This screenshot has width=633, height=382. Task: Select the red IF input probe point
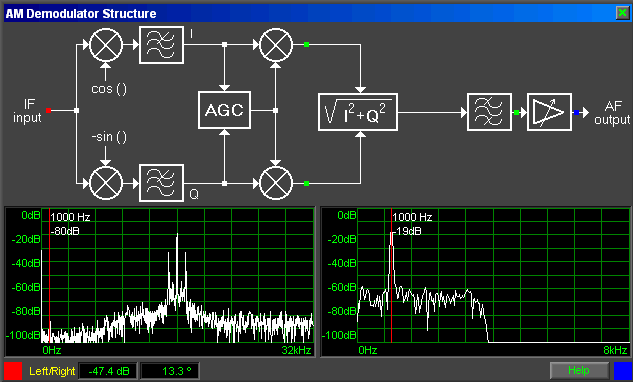tap(48, 110)
